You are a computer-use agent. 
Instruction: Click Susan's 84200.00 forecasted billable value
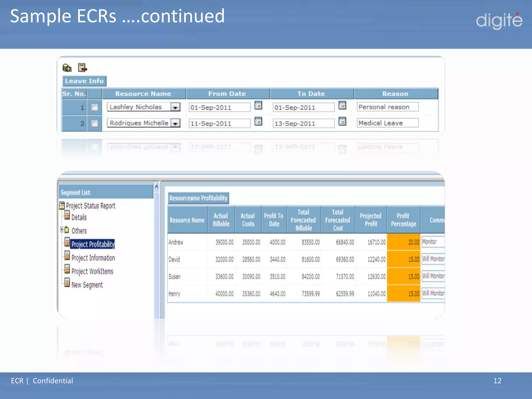click(311, 276)
